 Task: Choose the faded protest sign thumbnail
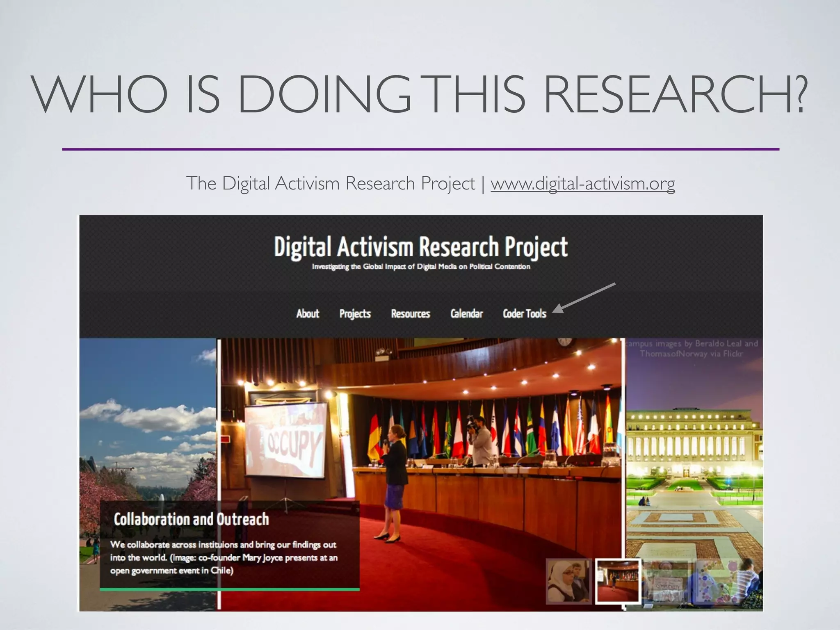click(667, 582)
